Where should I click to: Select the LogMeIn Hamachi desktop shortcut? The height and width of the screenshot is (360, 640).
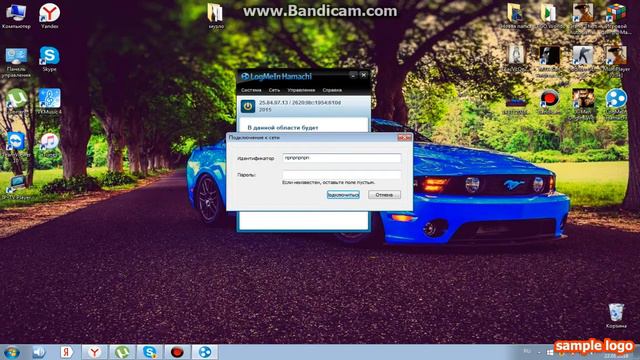click(616, 104)
